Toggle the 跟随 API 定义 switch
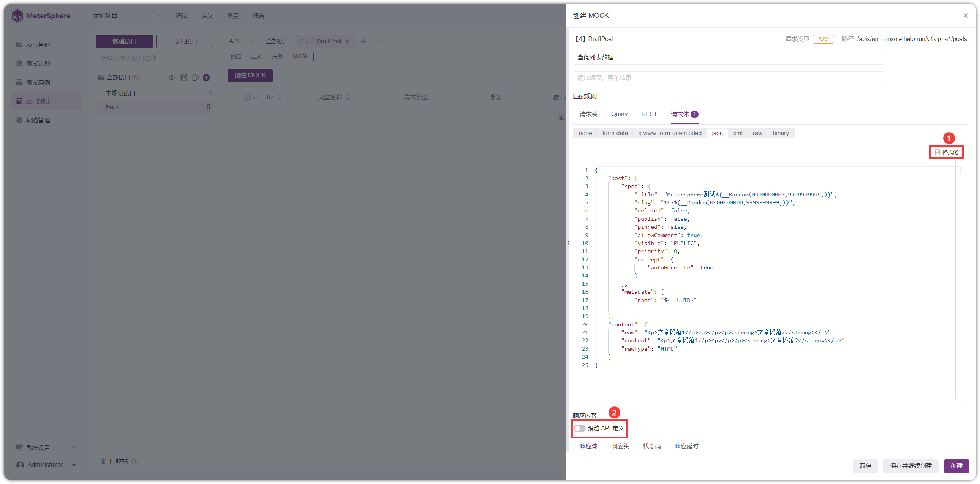 (x=579, y=429)
